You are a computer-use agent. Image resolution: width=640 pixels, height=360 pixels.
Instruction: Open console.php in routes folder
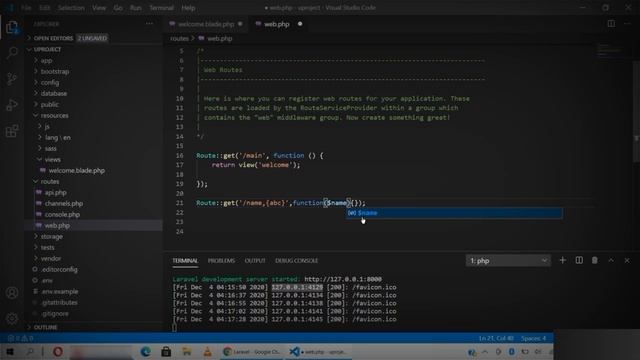click(x=62, y=214)
